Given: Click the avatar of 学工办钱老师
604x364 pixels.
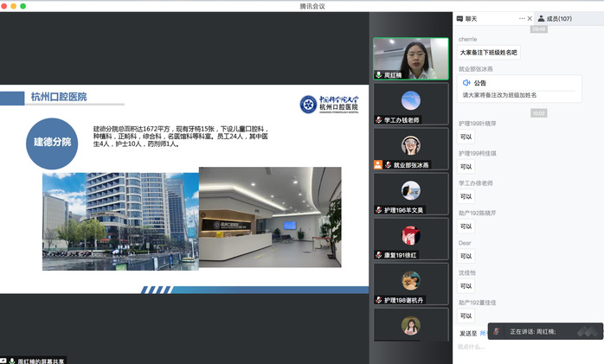Looking at the screenshot, I should pos(411,100).
